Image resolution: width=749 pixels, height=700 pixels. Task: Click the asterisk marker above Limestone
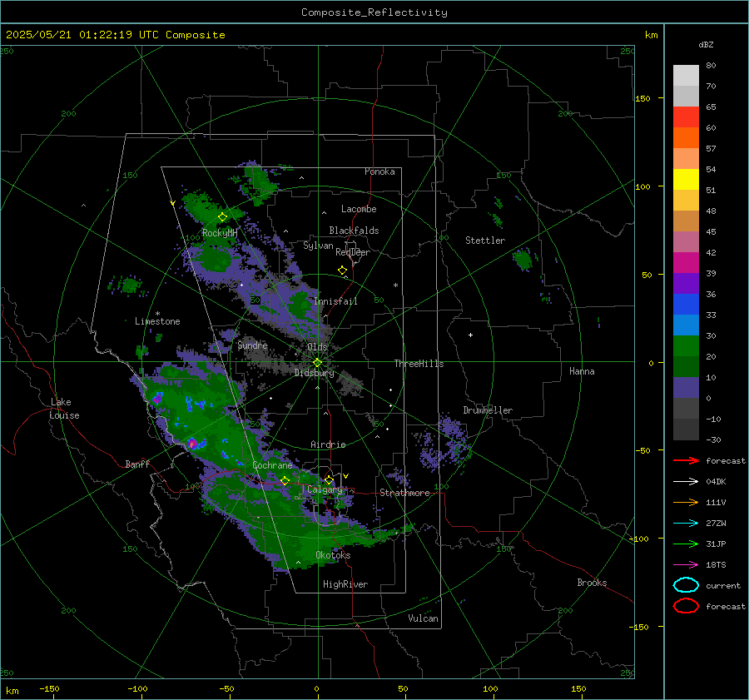click(157, 314)
